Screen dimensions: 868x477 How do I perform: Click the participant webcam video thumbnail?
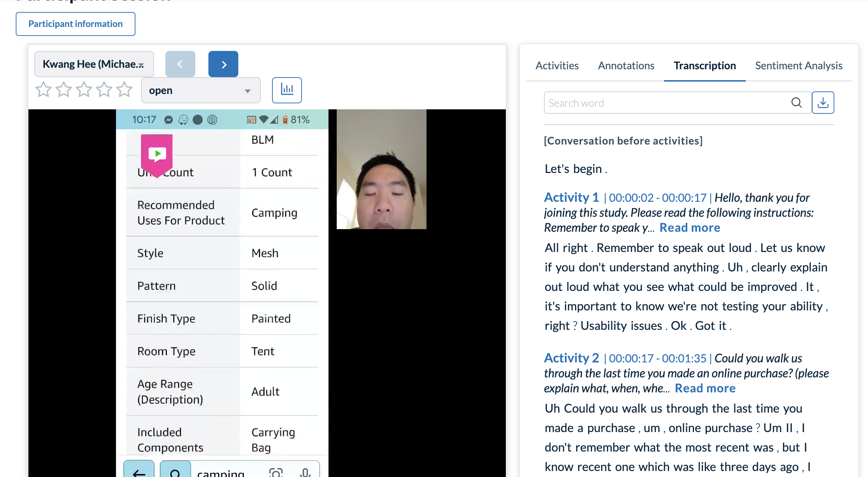coord(382,169)
